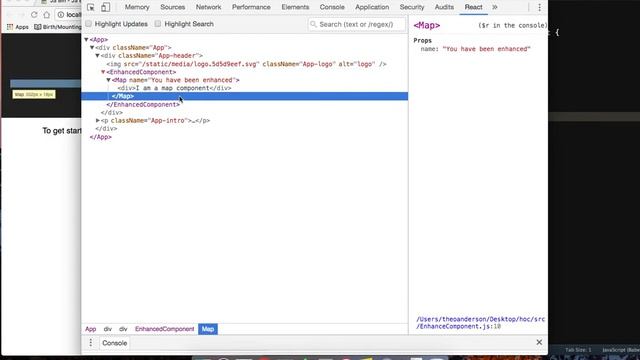Select the closing </Map> tag row
The width and height of the screenshot is (640, 360).
coord(244,96)
